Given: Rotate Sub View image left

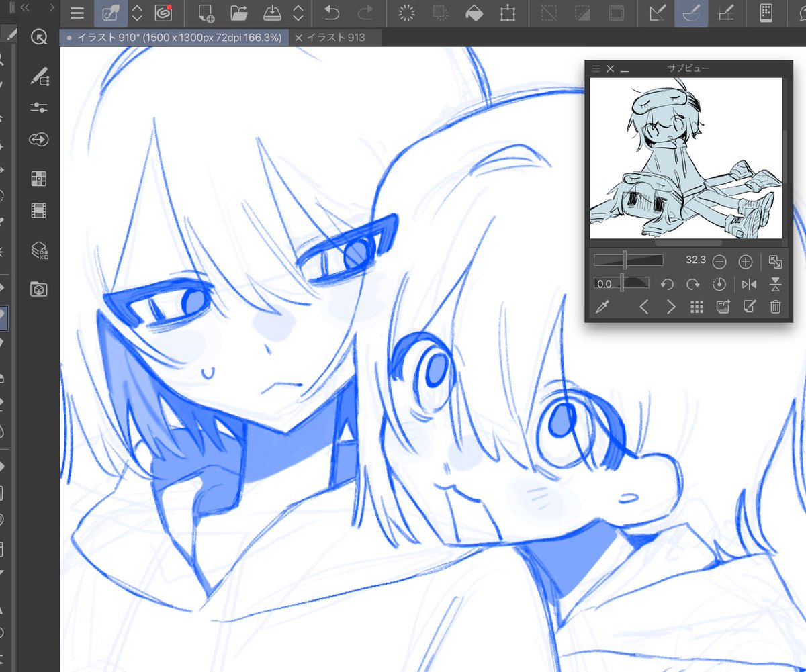Looking at the screenshot, I should pos(667,284).
